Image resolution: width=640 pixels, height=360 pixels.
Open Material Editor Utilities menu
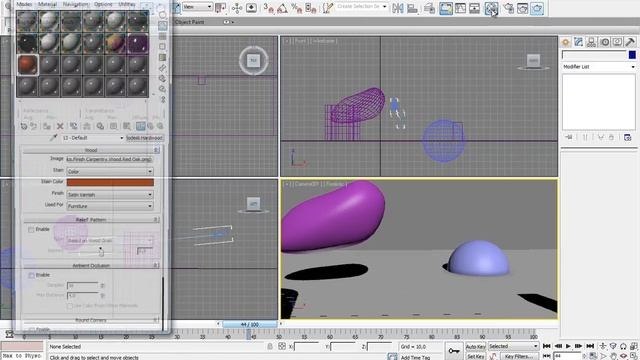[127, 4]
